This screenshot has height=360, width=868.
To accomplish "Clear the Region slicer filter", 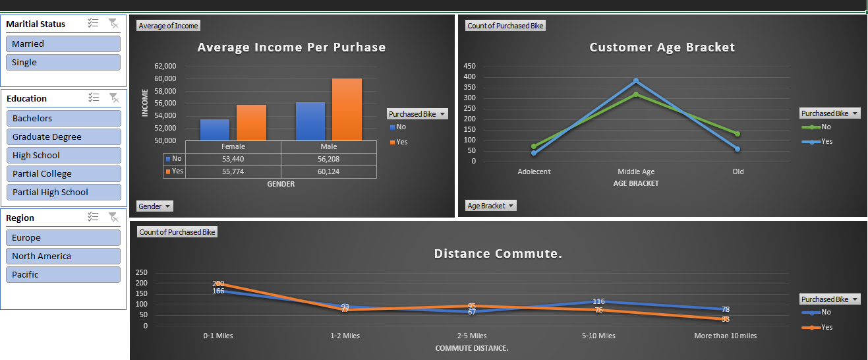I will [x=113, y=217].
